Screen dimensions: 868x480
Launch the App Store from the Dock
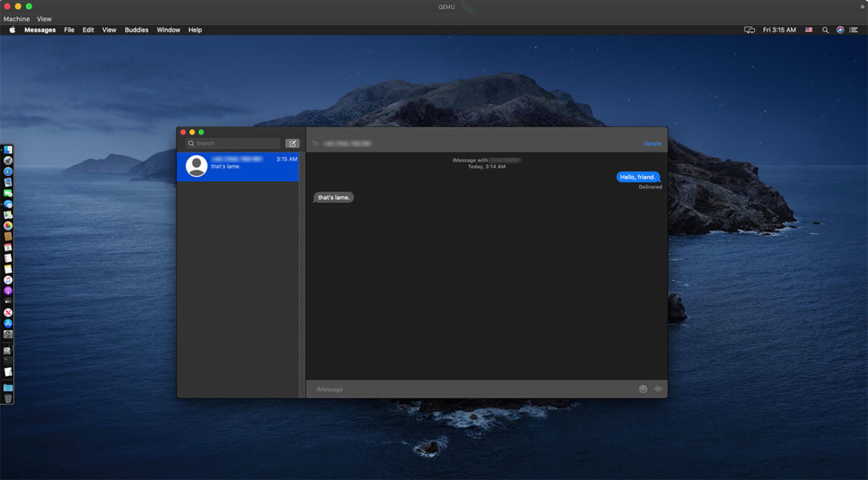[8, 324]
